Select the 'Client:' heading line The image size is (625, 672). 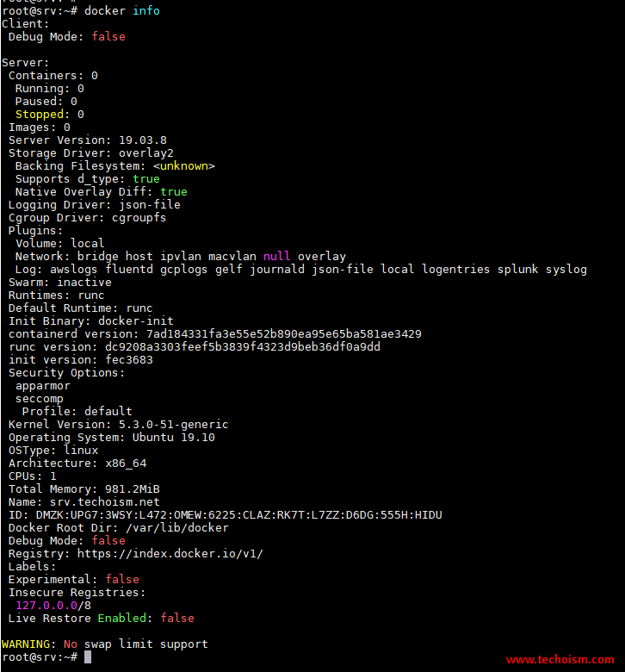click(x=26, y=23)
